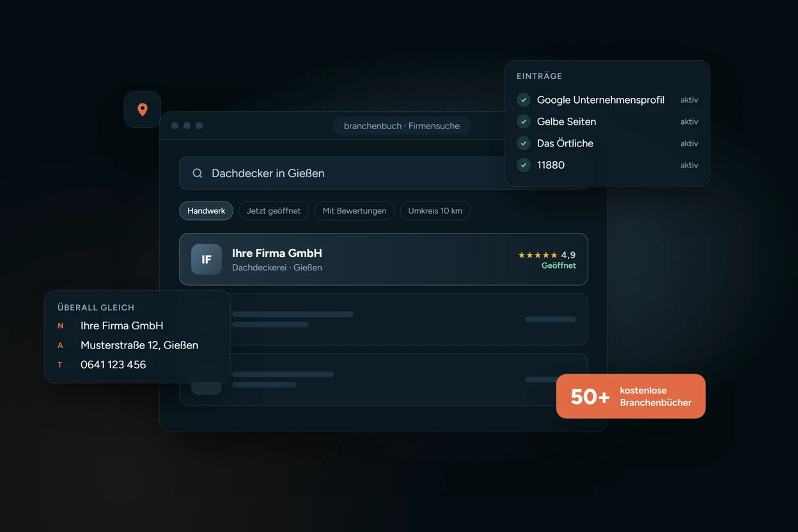This screenshot has width=798, height=532.
Task: Select the Handwerk filter chip
Action: pyautogui.click(x=206, y=211)
